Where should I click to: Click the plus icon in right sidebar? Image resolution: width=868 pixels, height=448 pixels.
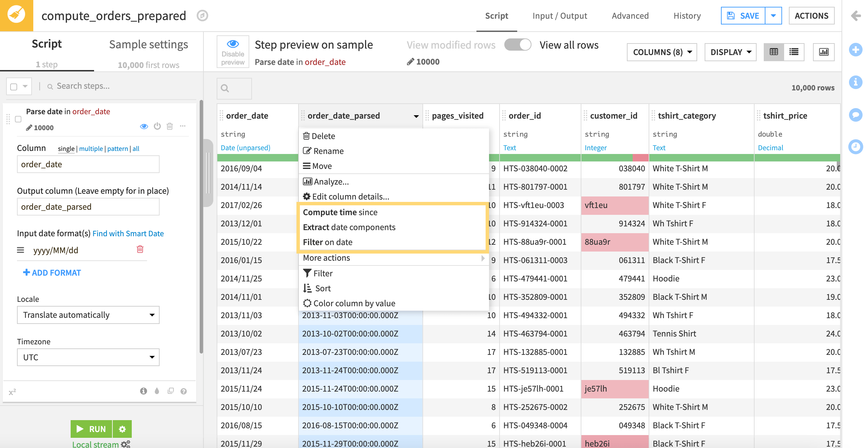point(856,50)
